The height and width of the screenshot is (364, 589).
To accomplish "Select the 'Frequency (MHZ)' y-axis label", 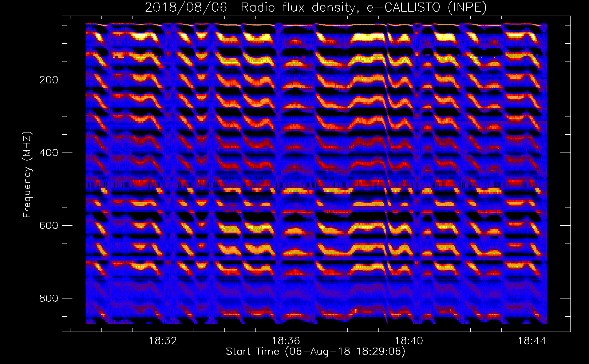I will [x=27, y=174].
